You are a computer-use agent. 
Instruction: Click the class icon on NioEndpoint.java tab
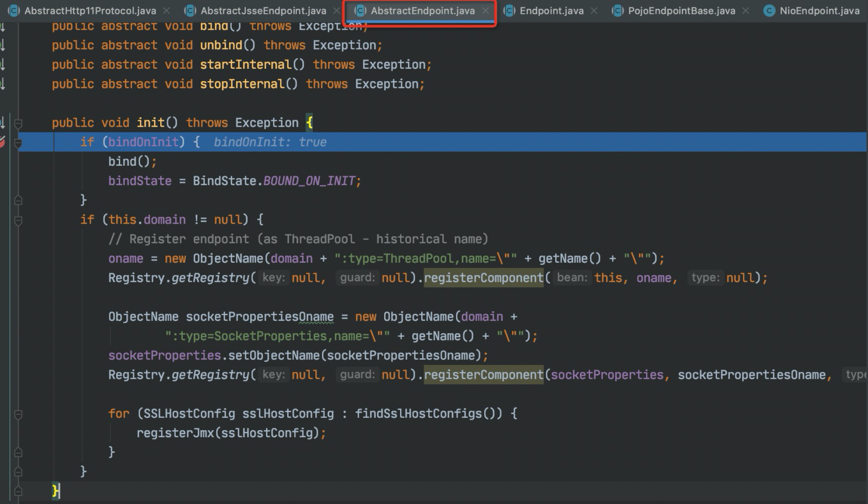tap(769, 10)
